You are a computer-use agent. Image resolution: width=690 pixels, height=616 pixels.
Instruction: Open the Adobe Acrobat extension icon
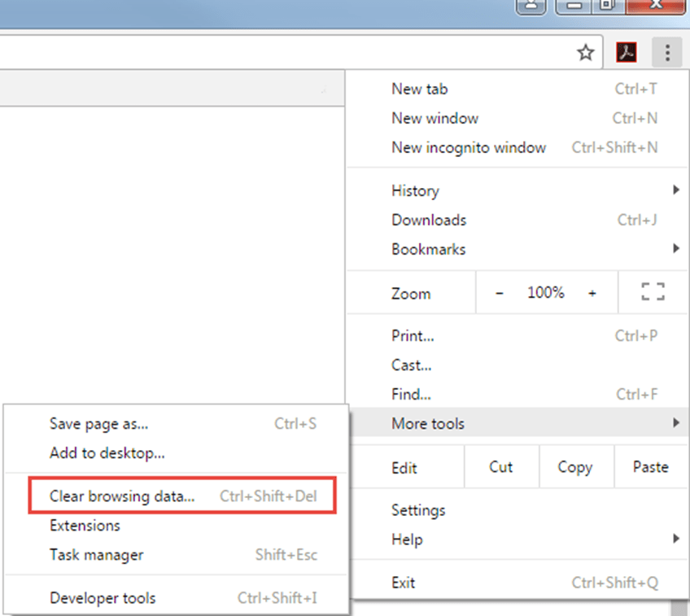(x=627, y=53)
